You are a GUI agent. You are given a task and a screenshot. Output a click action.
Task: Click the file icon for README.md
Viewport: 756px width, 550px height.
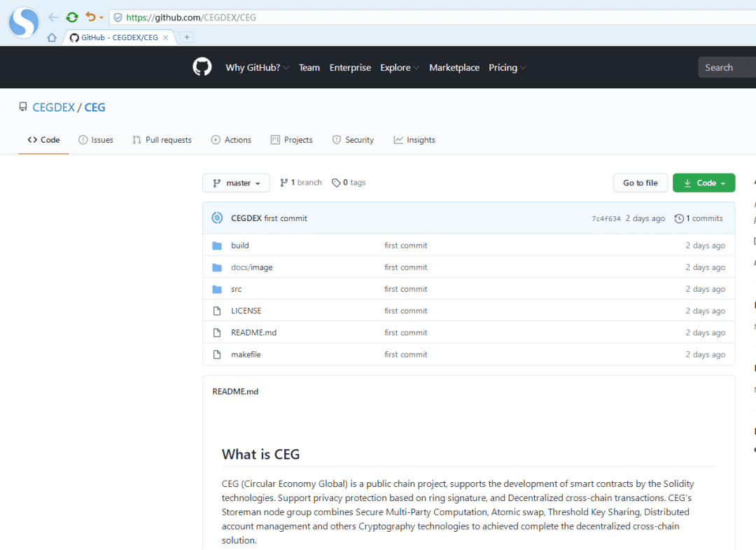click(217, 332)
